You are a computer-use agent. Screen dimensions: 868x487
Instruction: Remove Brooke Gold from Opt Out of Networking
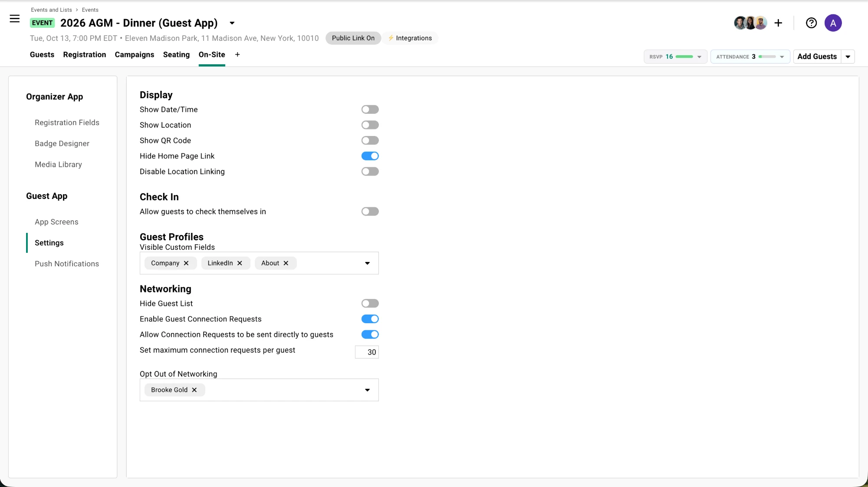click(194, 390)
